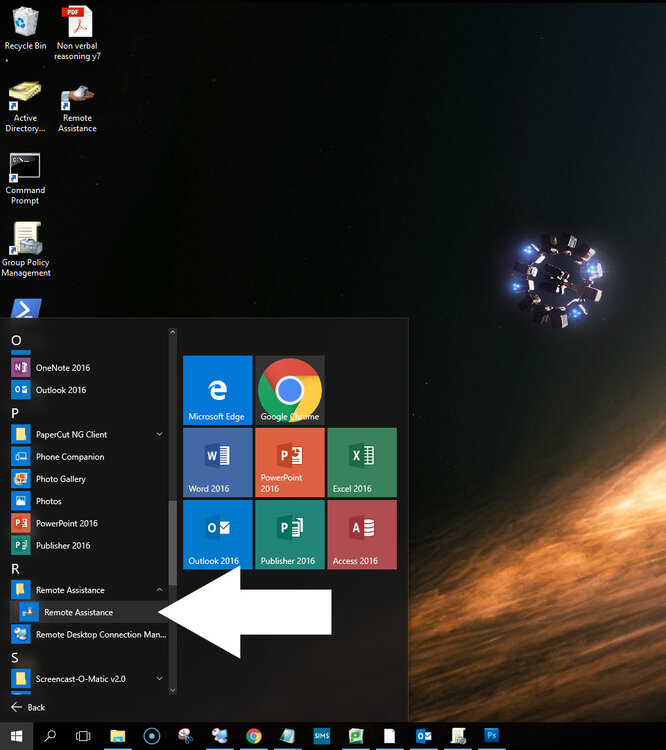Click the Screencast-O-Matic v2.0 folder icon

[x=21, y=679]
